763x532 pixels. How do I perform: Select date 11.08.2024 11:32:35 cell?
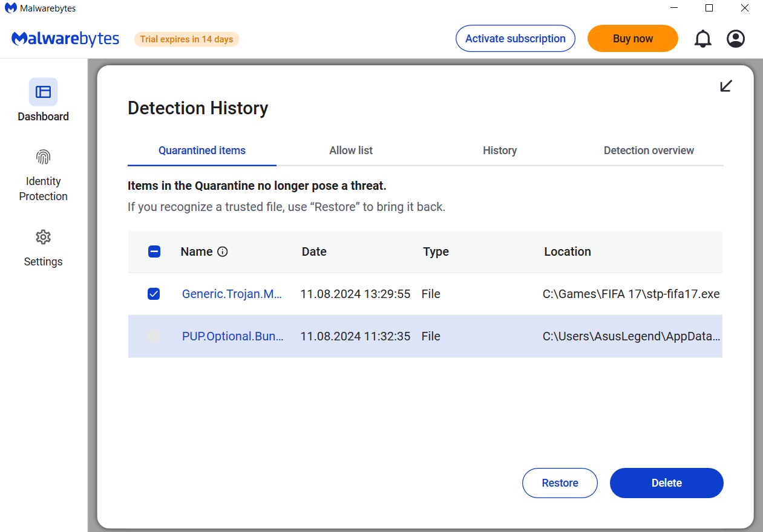tap(355, 337)
